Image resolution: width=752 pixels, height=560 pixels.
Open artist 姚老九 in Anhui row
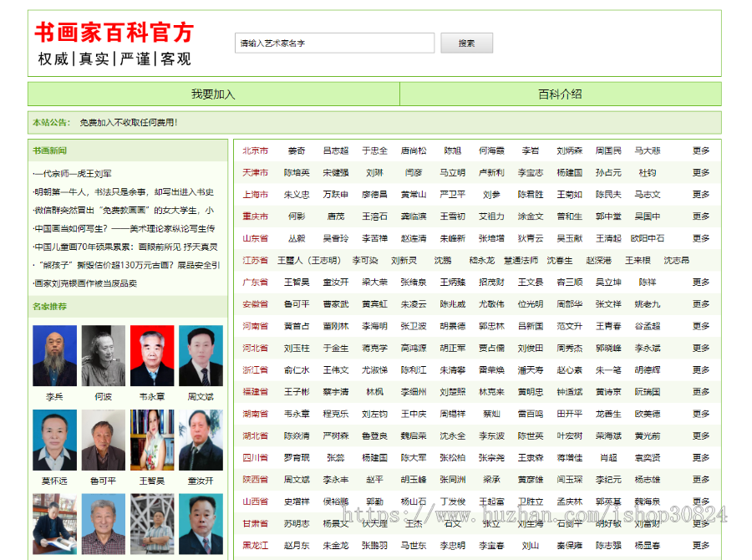648,304
